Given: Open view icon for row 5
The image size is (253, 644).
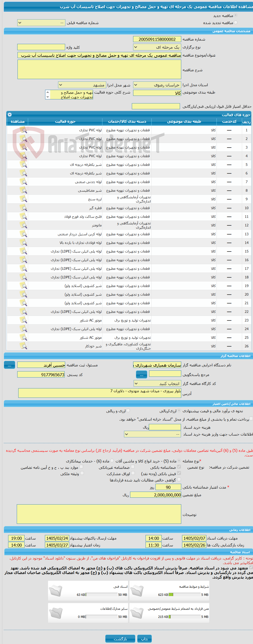Looking at the screenshot, I should 23,164.
